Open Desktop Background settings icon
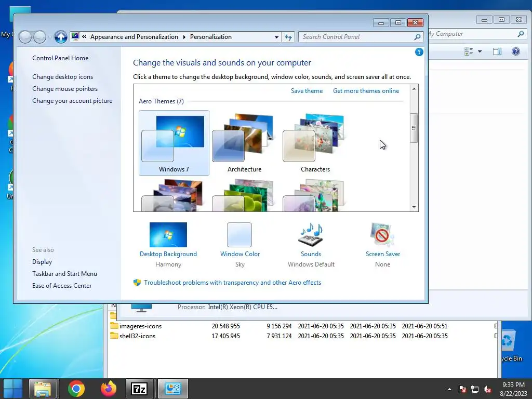532x399 pixels. 168,234
